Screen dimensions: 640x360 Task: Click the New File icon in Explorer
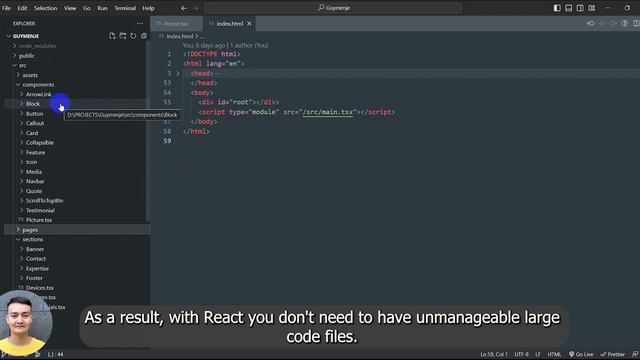[x=112, y=36]
